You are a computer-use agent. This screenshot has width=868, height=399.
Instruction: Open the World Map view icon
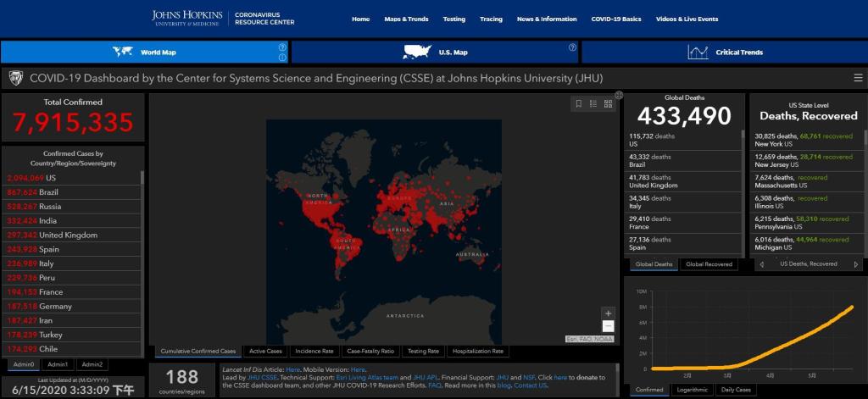tap(122, 52)
